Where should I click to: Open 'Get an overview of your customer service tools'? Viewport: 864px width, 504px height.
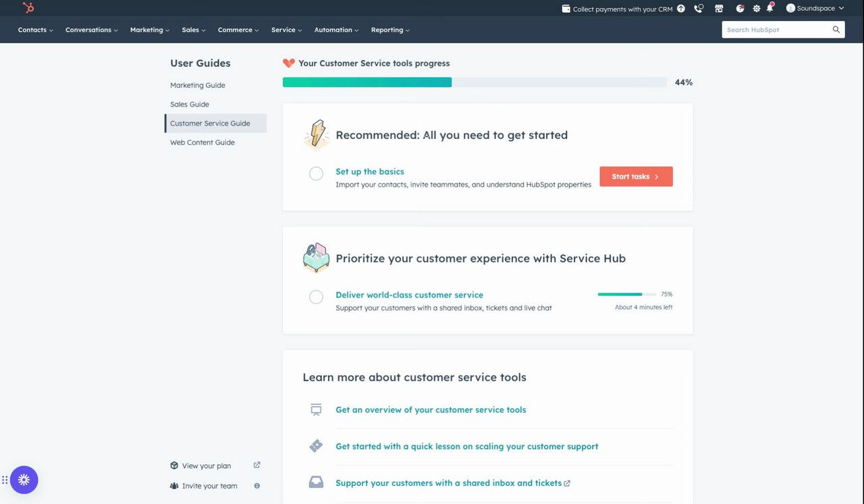click(431, 410)
